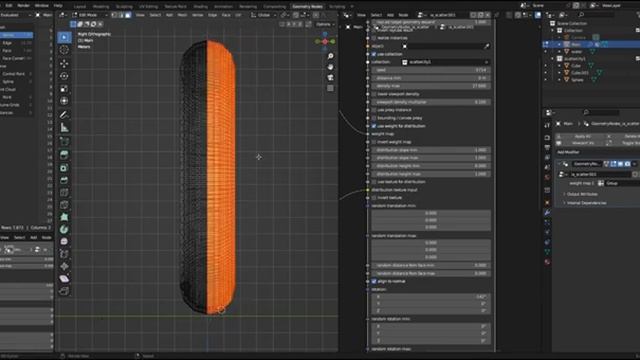Select Vertex domain in spreadsheet
Viewport: 640px width, 360px height.
tap(16, 35)
